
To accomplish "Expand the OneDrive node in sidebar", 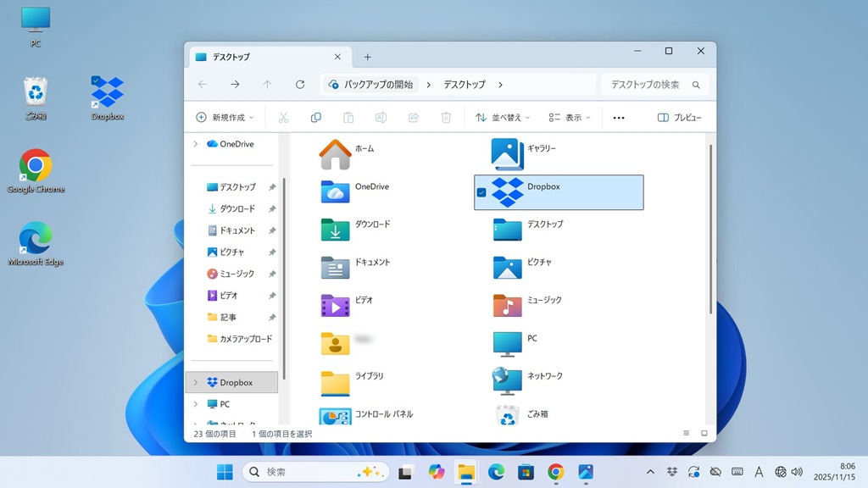I will (196, 144).
